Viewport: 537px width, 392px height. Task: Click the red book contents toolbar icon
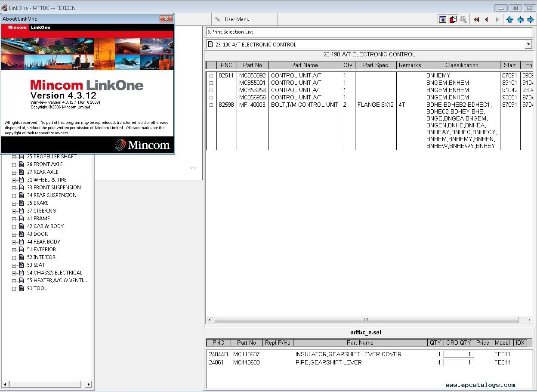[x=453, y=19]
